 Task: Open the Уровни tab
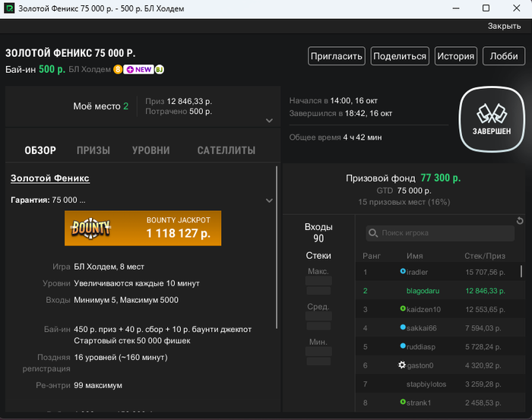pos(151,150)
